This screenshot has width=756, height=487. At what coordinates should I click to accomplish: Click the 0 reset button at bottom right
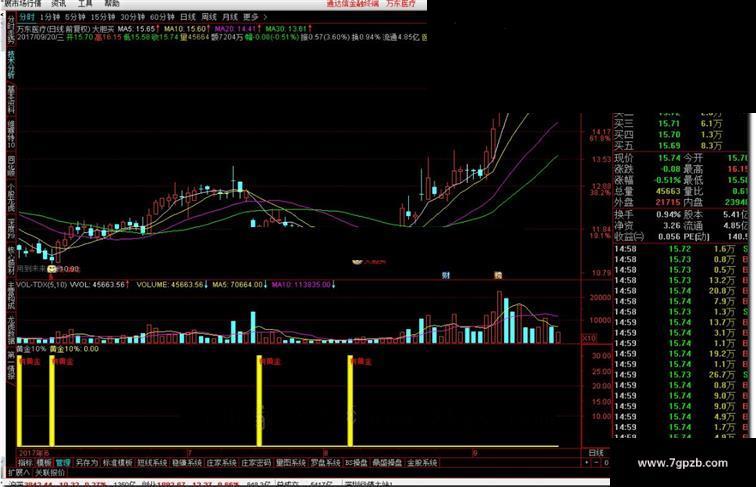tap(606, 462)
